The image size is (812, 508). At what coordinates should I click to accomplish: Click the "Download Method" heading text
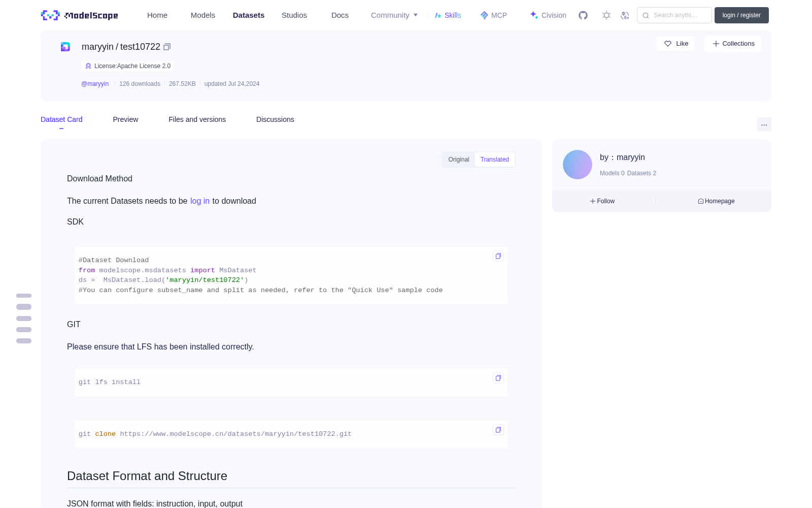click(x=99, y=179)
